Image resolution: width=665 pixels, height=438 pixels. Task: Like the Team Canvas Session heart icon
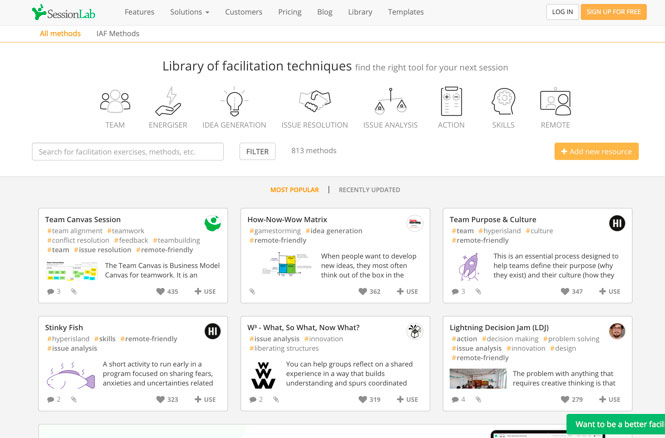coord(160,292)
